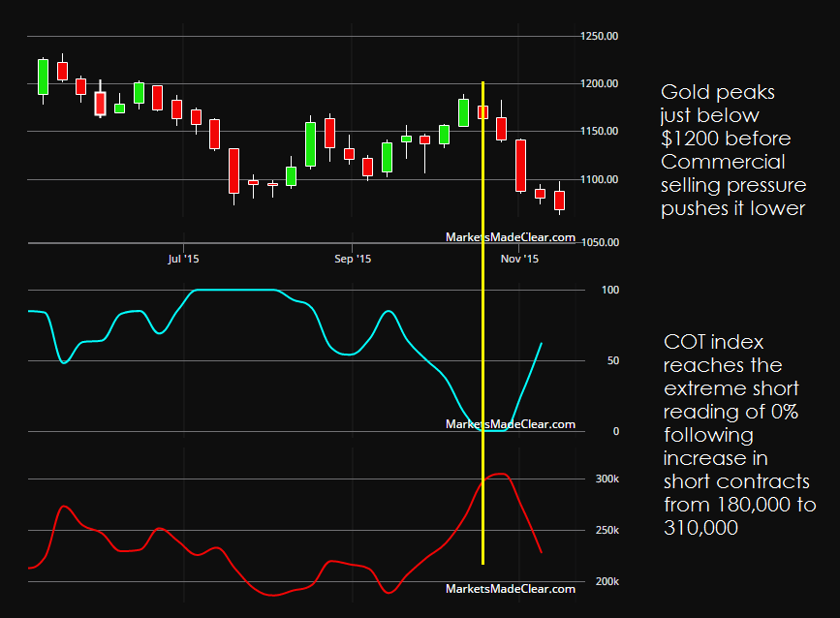Click the 200k short contracts label

click(x=607, y=581)
